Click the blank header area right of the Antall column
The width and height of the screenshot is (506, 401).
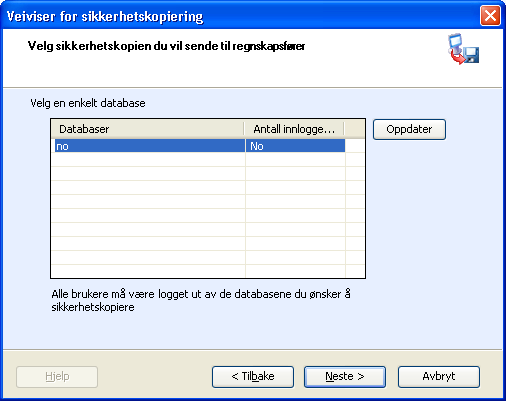(354, 129)
